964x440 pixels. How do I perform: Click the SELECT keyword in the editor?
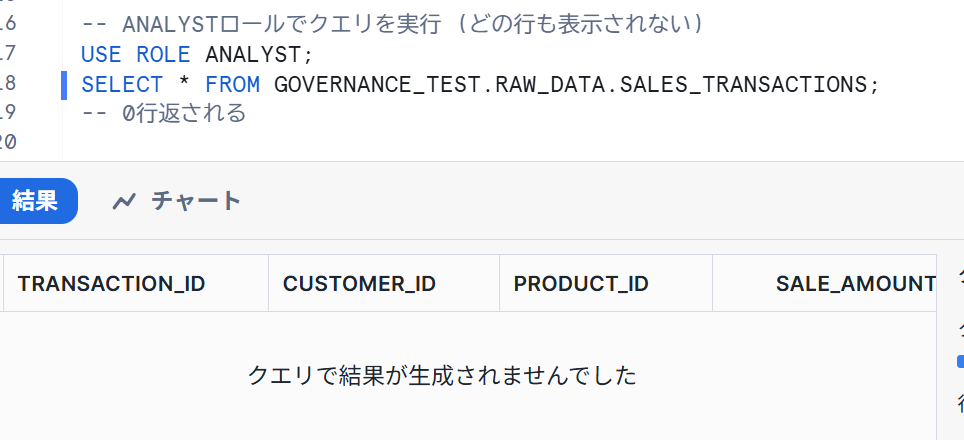(x=122, y=85)
